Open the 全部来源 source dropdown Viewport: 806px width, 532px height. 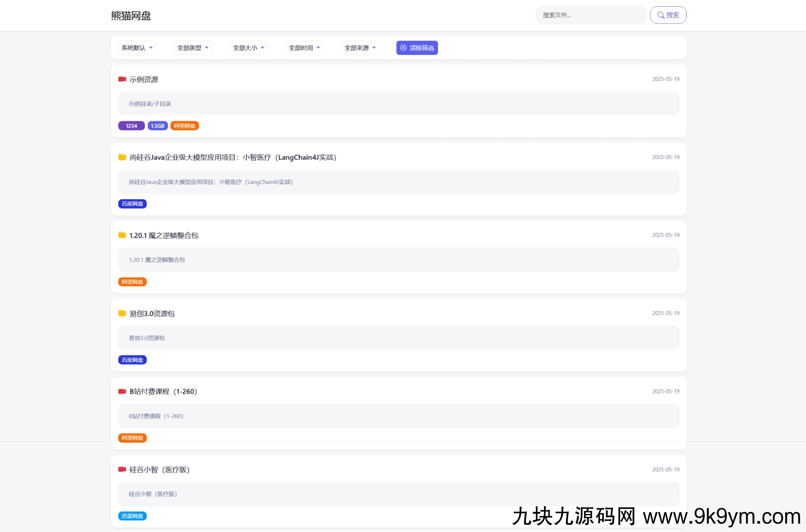tap(360, 48)
